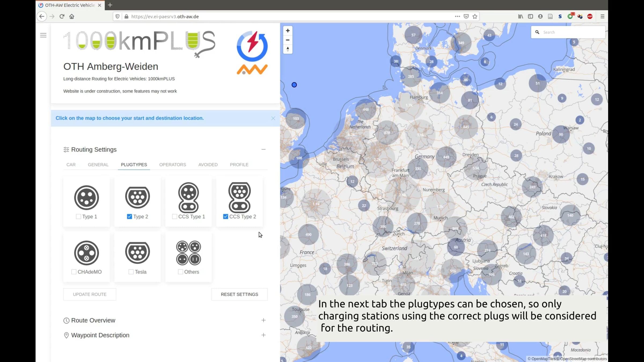Dismiss the blue map hint banner
This screenshot has width=644, height=362.
(x=273, y=118)
